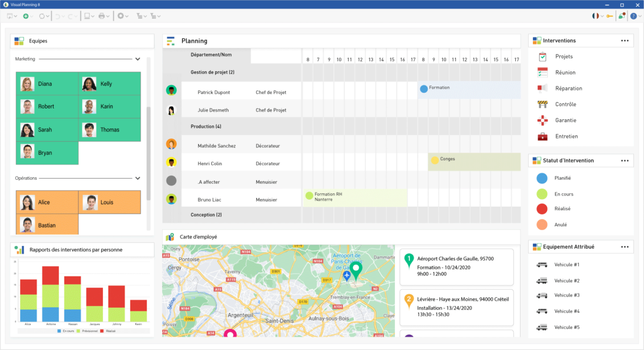Open the Print tool in the toolbar

pyautogui.click(x=102, y=16)
